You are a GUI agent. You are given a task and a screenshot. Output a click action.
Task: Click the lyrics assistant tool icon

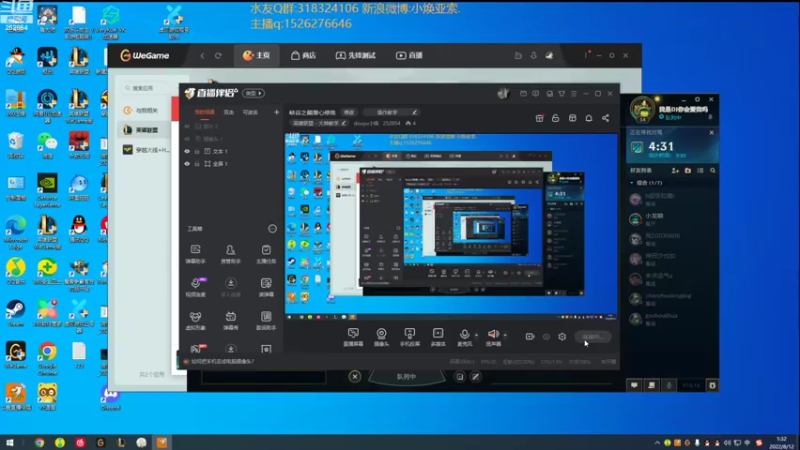click(266, 317)
